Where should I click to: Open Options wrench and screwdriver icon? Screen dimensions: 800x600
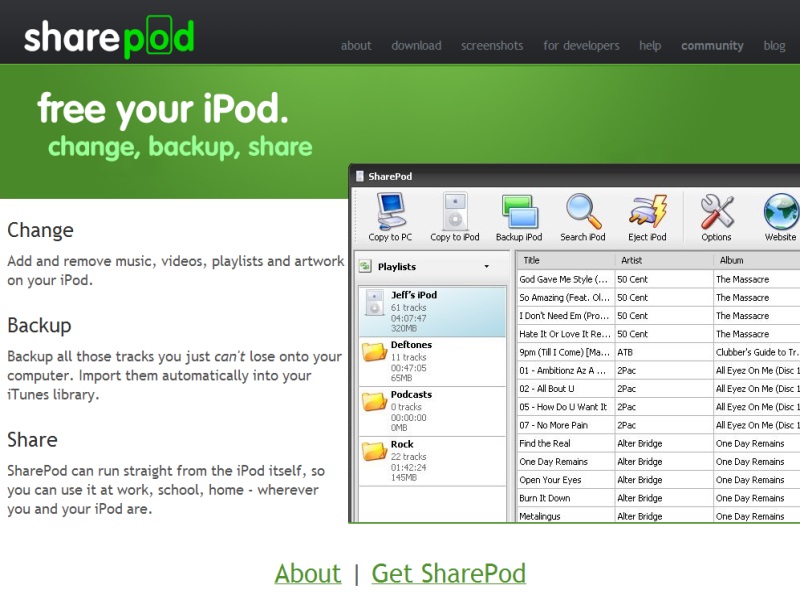point(716,211)
